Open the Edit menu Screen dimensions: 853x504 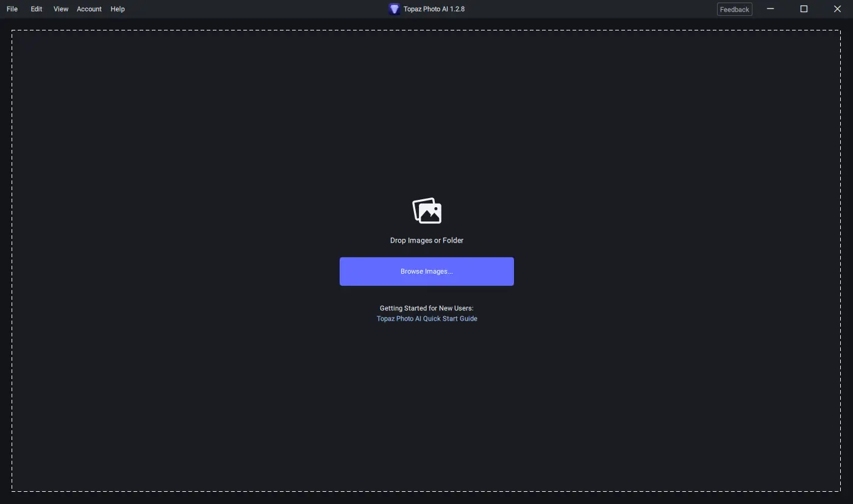point(37,9)
